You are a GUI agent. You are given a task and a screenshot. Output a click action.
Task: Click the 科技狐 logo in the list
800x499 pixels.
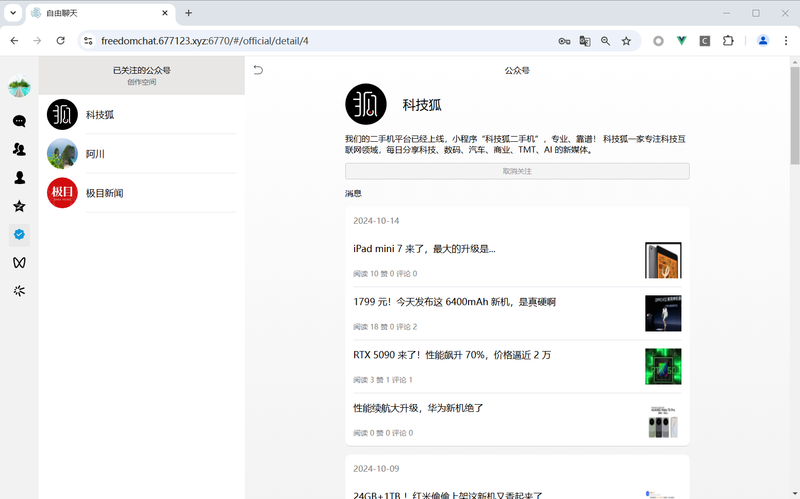click(62, 114)
